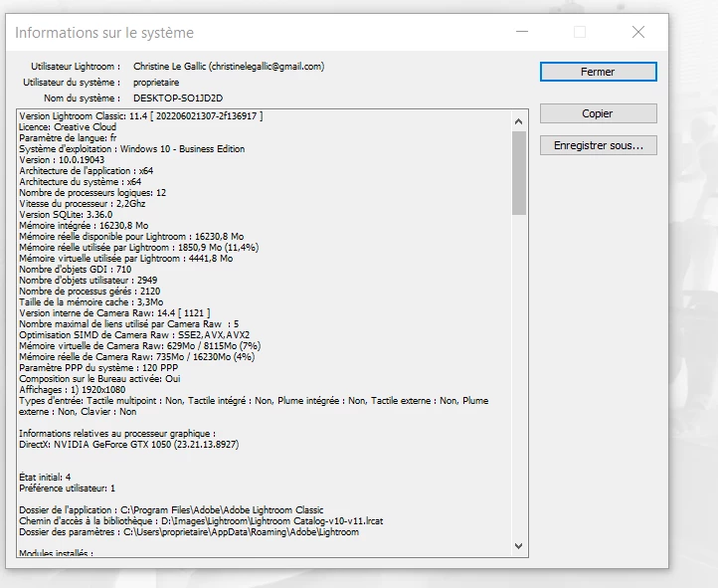Click the 'Mémoire réelle disponible pour Lightroom' line
Image resolution: width=718 pixels, height=588 pixels.
(131, 237)
